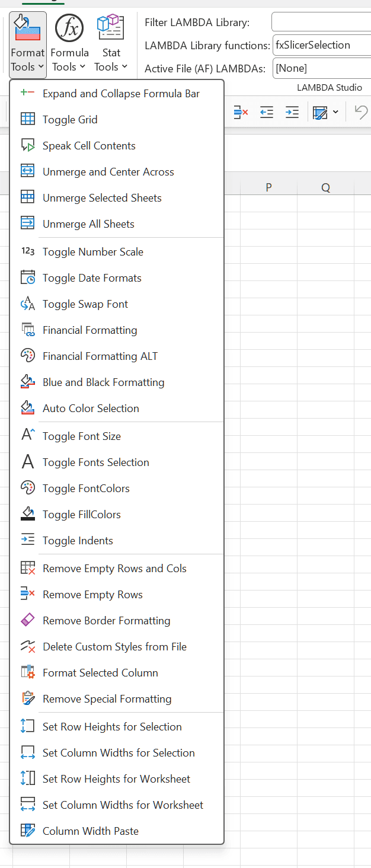Click the Speak Cell Contents icon
The height and width of the screenshot is (868, 371).
pyautogui.click(x=28, y=145)
